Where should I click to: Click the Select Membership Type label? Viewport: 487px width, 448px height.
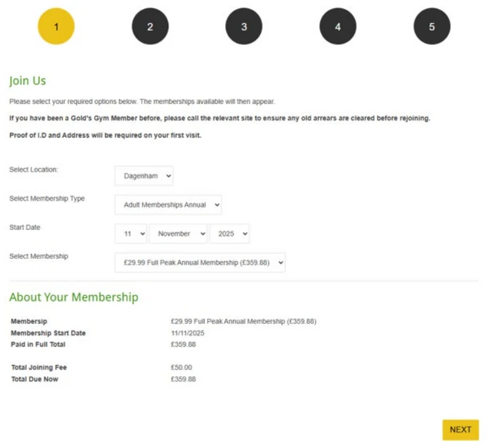point(47,198)
